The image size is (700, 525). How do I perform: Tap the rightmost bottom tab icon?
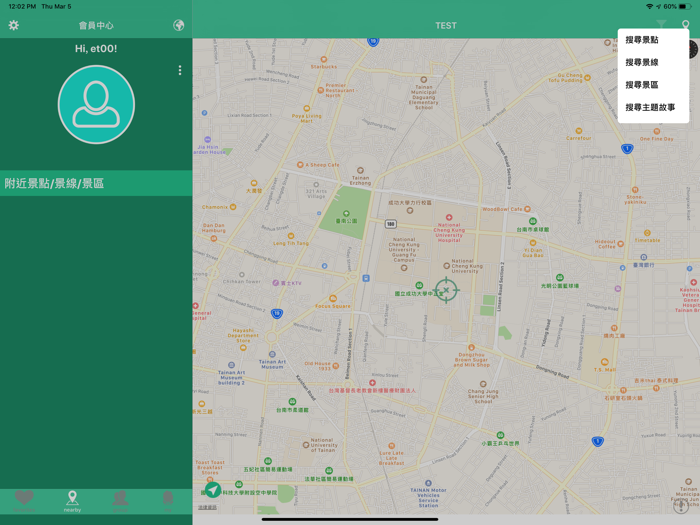click(167, 499)
